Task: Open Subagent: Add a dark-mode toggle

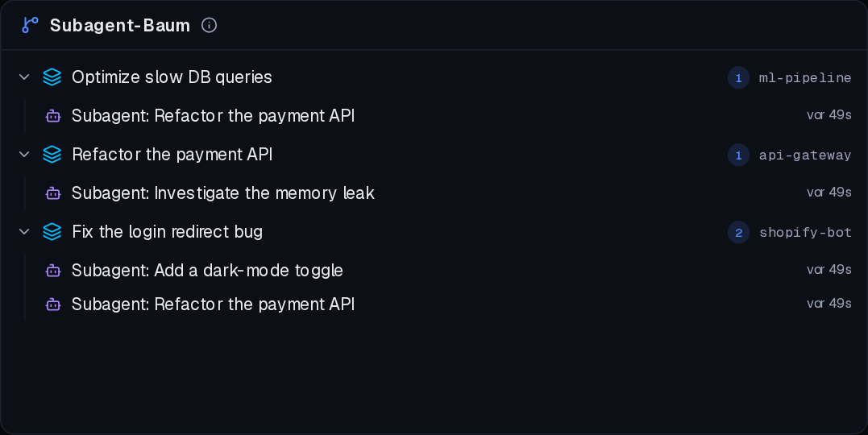Action: pyautogui.click(x=434, y=271)
